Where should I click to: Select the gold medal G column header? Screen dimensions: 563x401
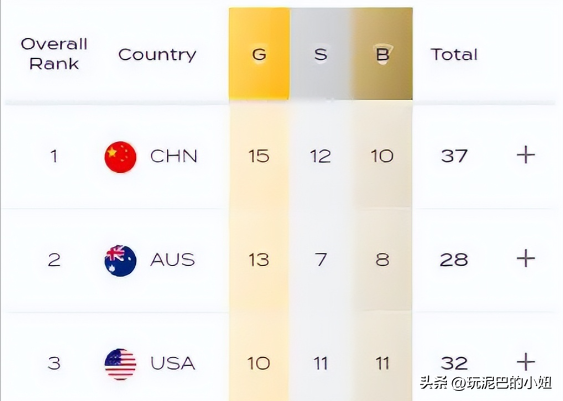click(x=259, y=54)
